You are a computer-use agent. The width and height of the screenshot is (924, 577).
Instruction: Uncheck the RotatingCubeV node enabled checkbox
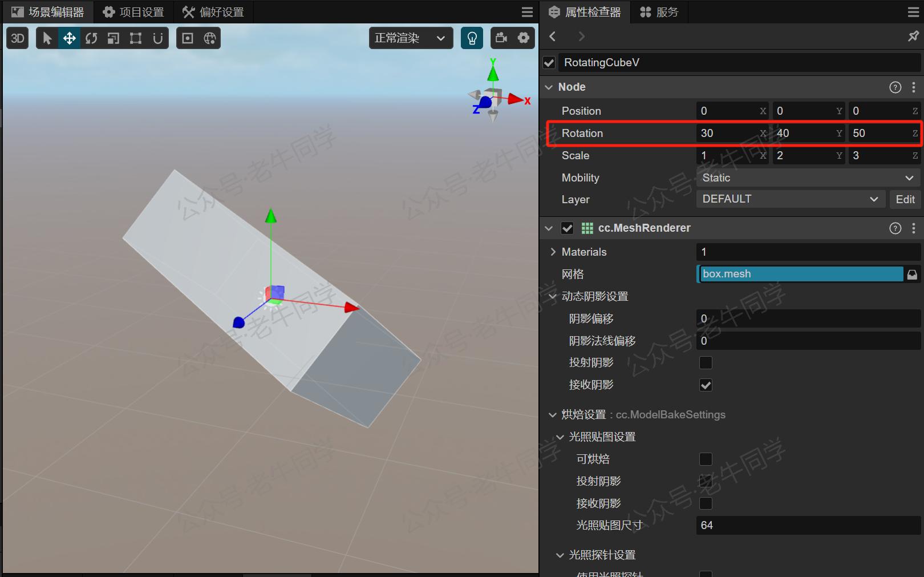tap(549, 63)
